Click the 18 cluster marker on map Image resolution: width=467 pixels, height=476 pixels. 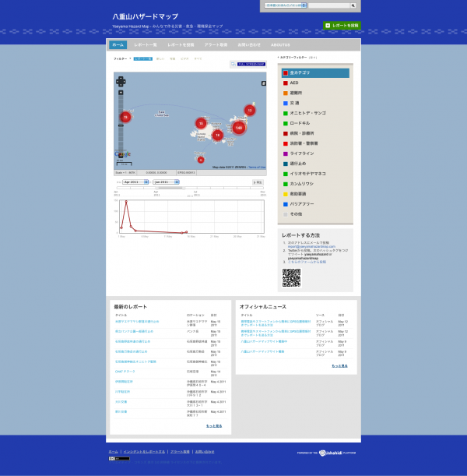[x=217, y=135]
